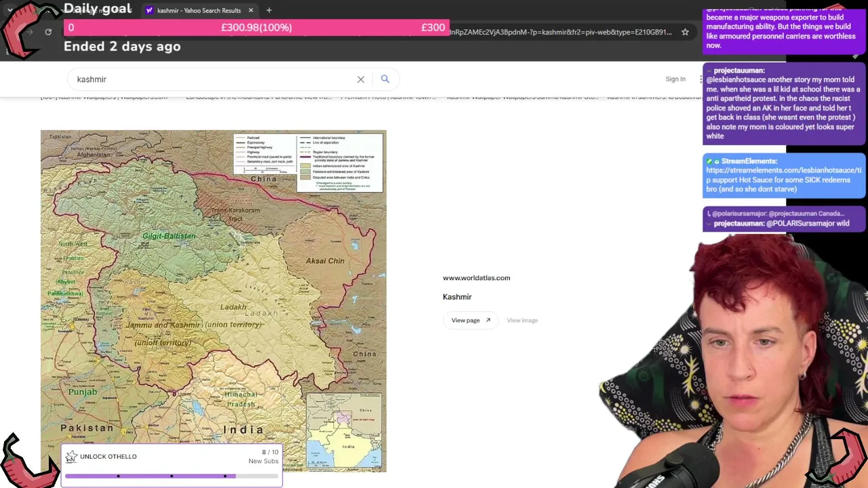
Task: Click the www.worldatlas.com source text
Action: pos(477,278)
